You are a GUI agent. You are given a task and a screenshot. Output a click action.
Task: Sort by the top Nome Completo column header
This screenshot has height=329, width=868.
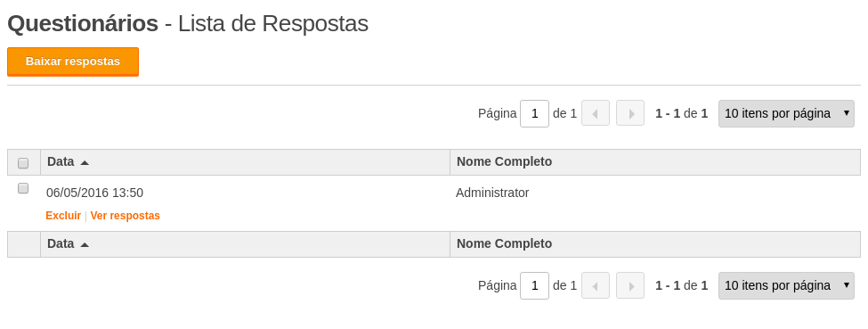(504, 161)
